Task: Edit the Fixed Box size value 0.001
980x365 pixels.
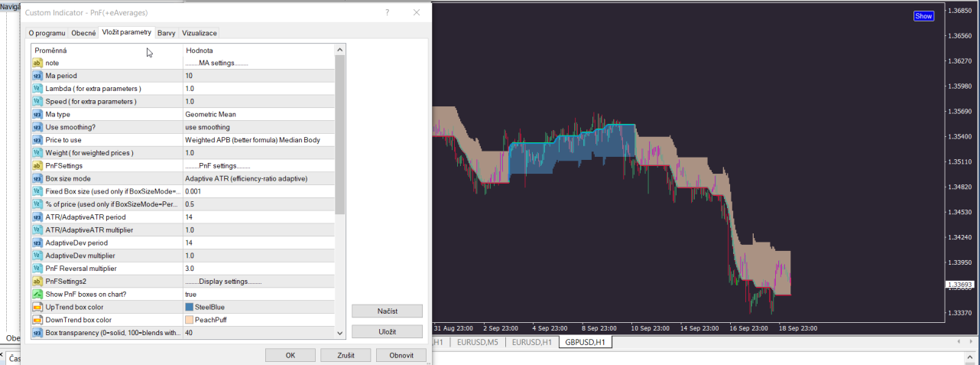Action: [259, 191]
